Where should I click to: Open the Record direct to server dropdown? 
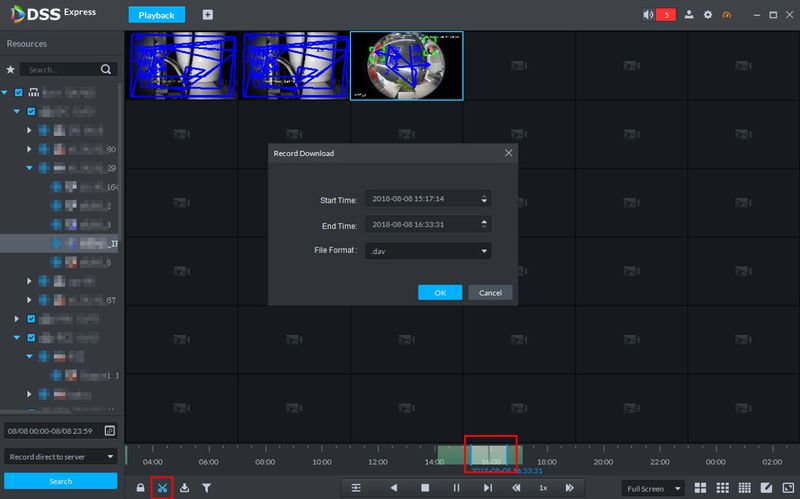(x=60, y=457)
